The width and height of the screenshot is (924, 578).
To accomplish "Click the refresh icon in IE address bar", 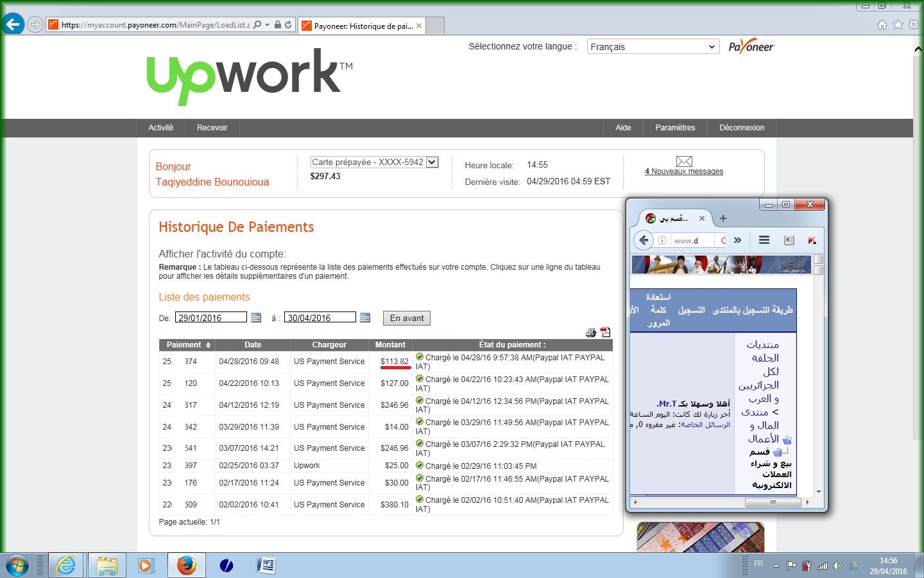I will click(x=288, y=25).
